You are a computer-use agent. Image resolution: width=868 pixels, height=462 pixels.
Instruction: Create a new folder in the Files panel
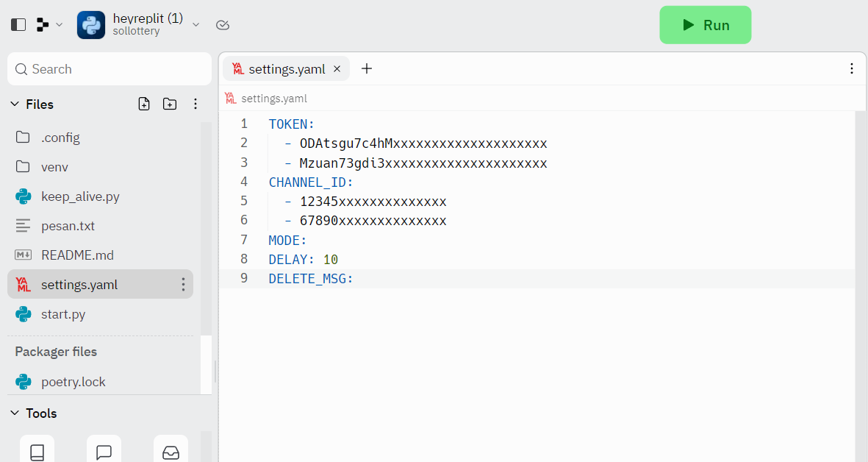point(170,104)
